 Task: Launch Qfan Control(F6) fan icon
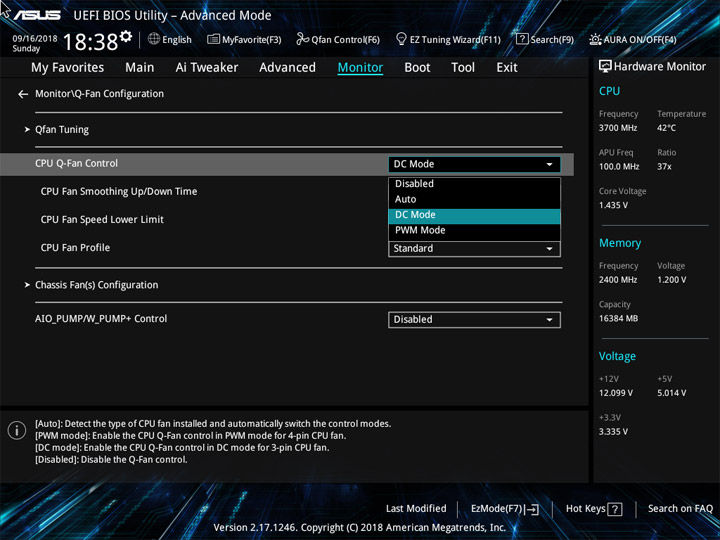pyautogui.click(x=302, y=39)
